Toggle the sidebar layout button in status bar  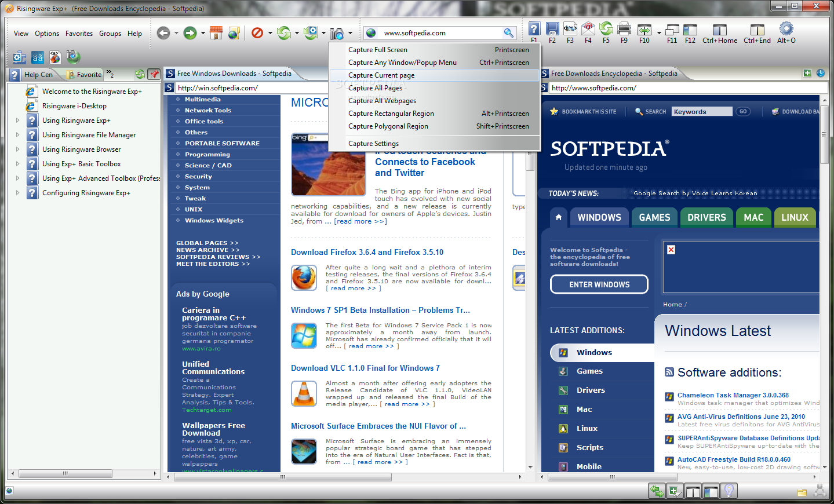click(711, 491)
